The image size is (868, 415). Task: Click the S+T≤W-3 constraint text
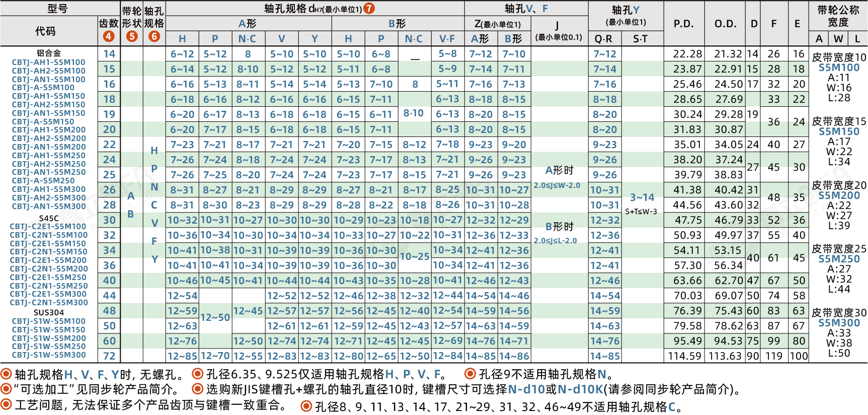click(x=641, y=212)
